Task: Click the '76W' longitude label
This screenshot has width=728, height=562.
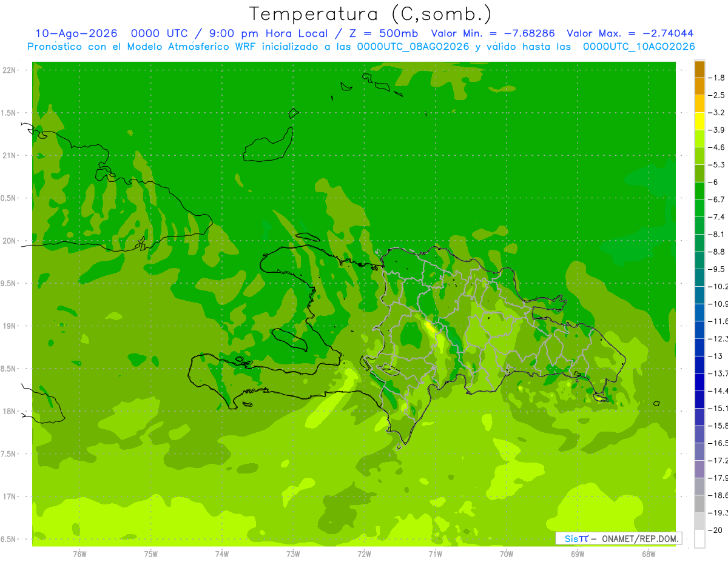Action: click(79, 554)
